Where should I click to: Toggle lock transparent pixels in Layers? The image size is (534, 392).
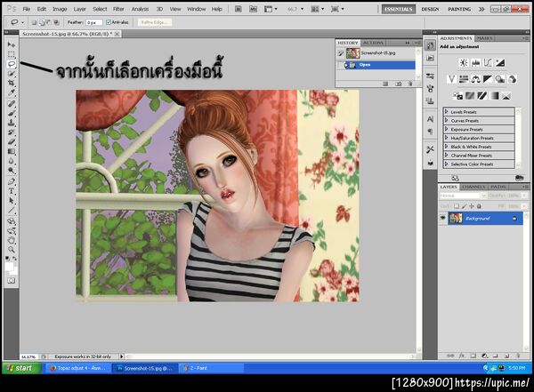(457, 206)
